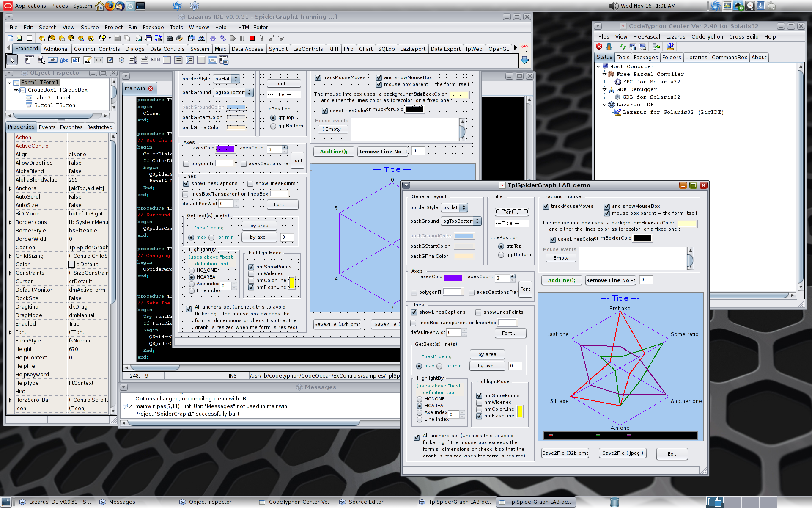Click the Step Into icon in Lazarus toolbar
Screen dimensions: 812x508
[262, 38]
